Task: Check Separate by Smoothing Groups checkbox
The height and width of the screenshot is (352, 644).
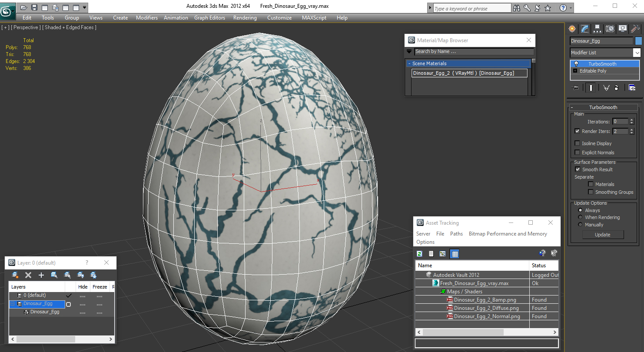Action: 591,192
